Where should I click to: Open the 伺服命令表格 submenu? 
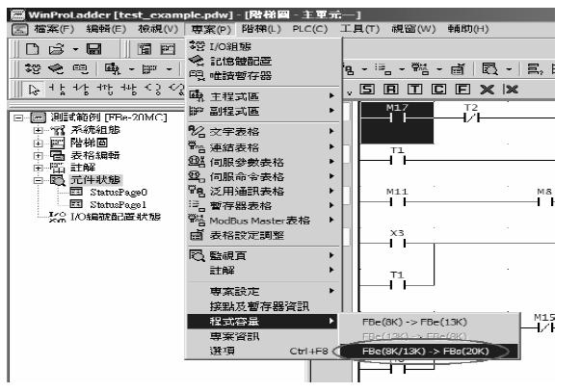tap(263, 176)
